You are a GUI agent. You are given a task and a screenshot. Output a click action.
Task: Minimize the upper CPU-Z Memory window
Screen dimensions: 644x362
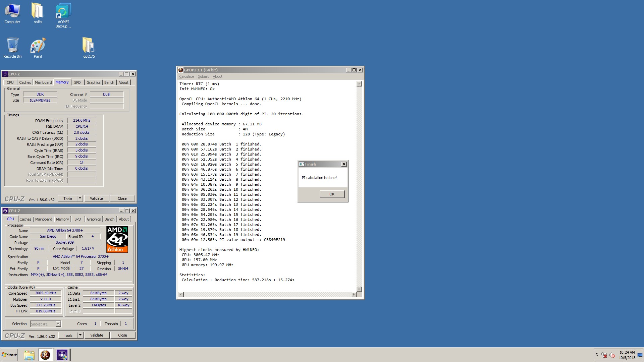coord(121,74)
